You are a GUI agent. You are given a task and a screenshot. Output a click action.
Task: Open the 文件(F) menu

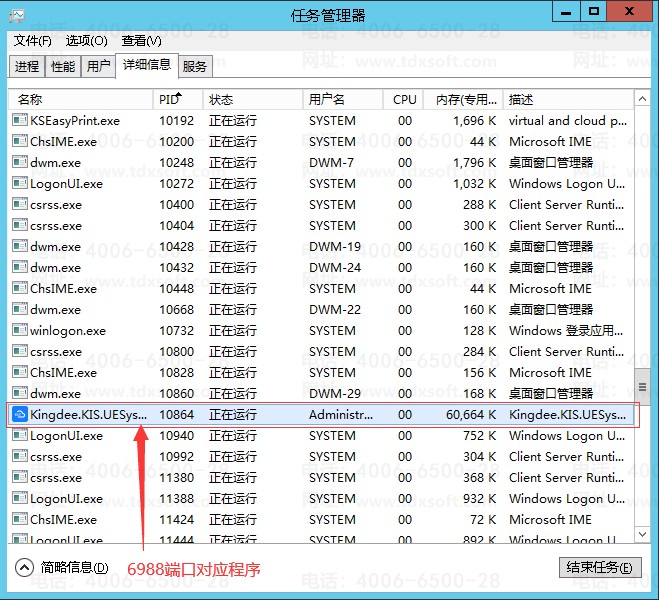point(32,41)
